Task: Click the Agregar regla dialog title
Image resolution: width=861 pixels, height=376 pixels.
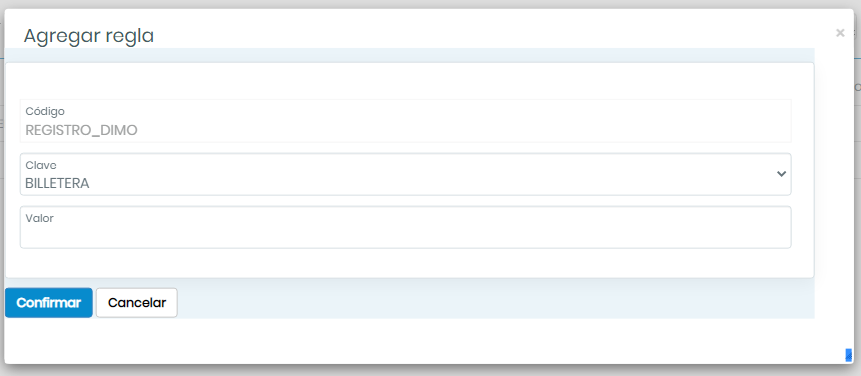Action: 88,36
